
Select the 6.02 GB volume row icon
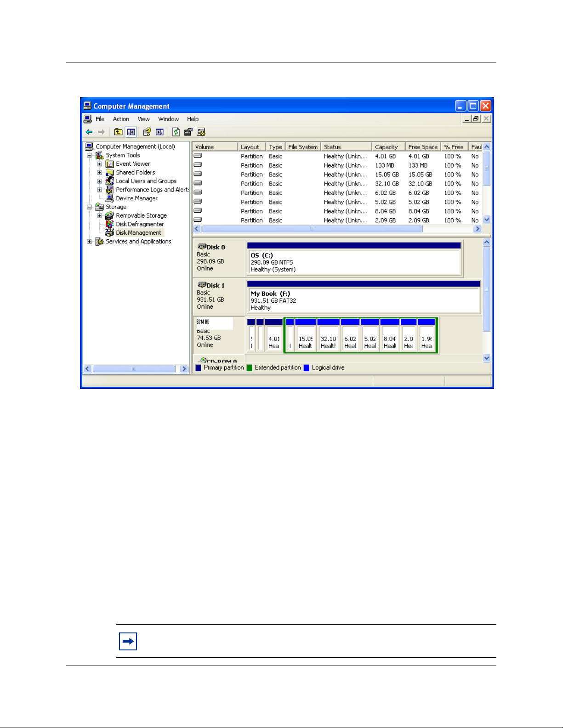pos(198,192)
